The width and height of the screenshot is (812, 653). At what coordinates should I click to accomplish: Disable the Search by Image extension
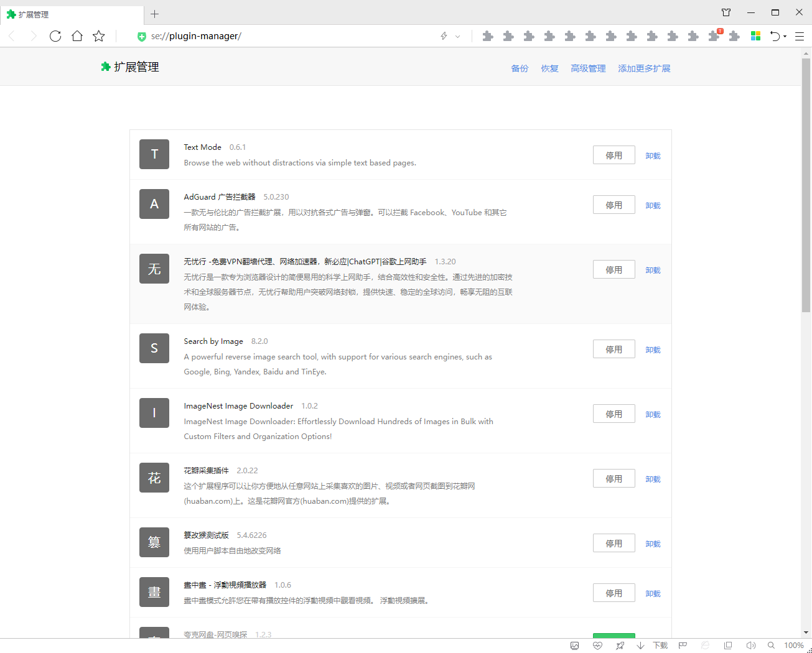point(614,350)
